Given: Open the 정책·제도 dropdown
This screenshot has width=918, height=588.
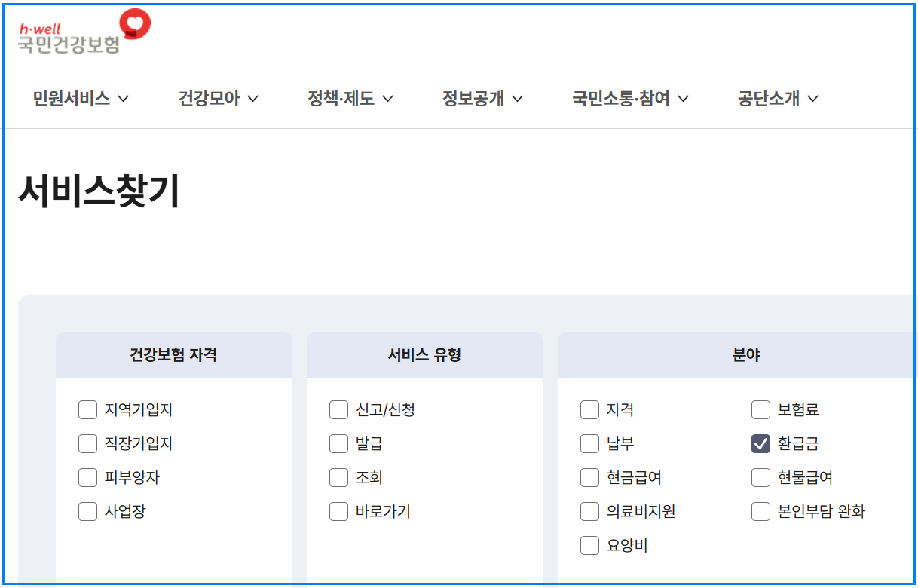Looking at the screenshot, I should (x=350, y=98).
